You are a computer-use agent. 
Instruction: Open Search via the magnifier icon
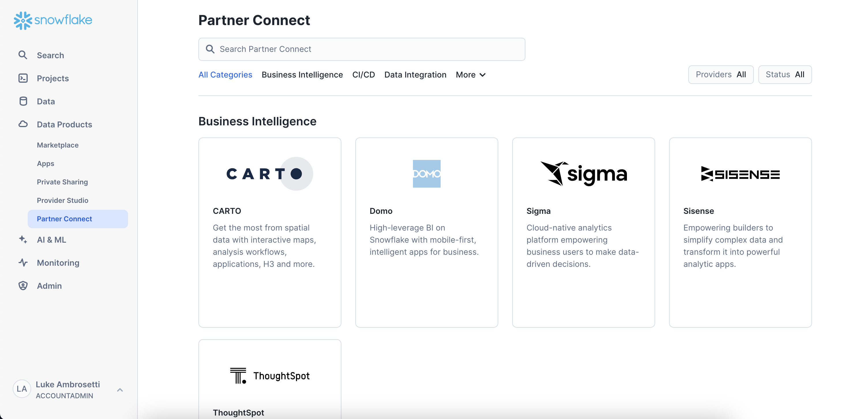click(22, 55)
